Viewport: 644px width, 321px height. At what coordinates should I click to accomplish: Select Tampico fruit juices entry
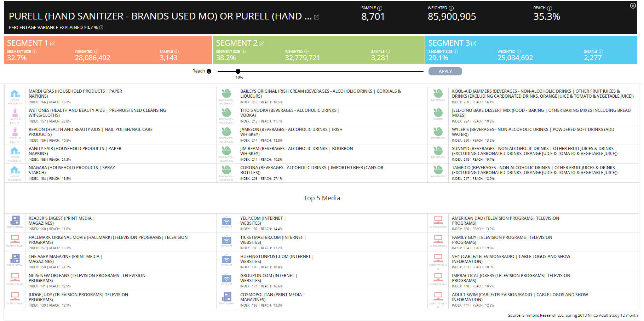point(533,173)
